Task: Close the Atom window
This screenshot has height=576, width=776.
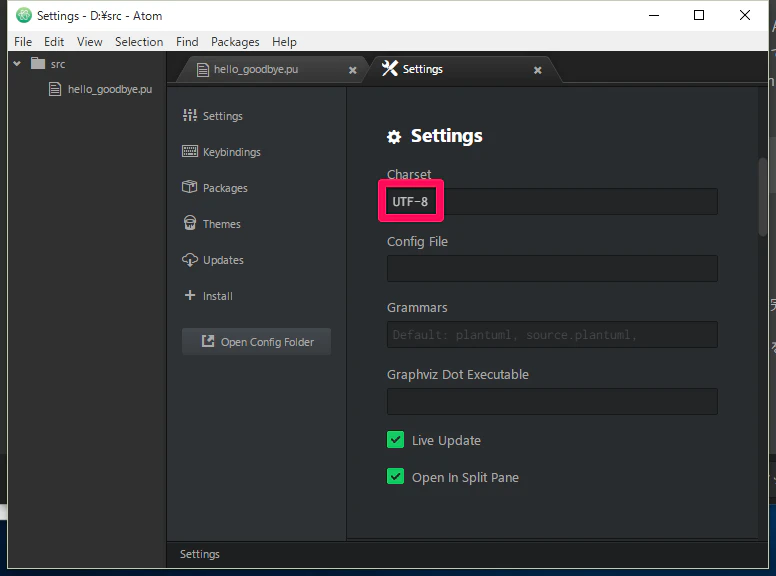Action: click(x=744, y=15)
